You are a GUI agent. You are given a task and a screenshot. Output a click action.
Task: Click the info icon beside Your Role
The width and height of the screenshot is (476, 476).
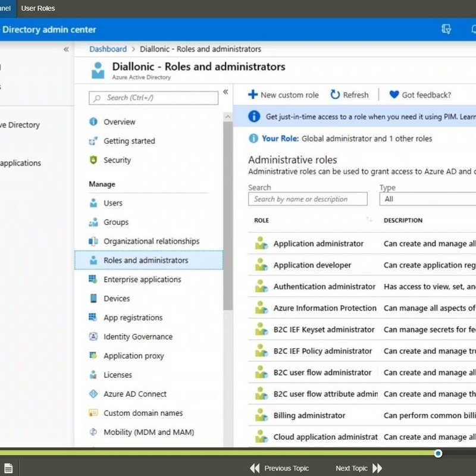coord(253,139)
